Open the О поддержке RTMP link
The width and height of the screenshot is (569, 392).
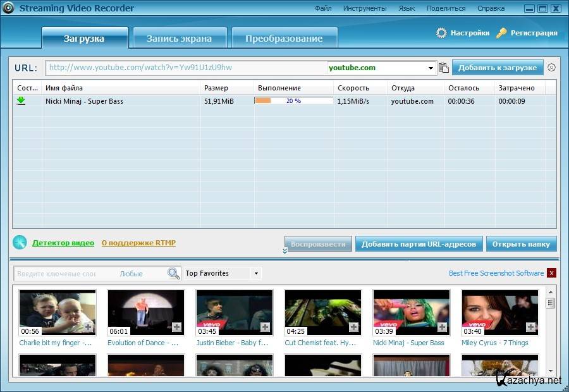[138, 243]
